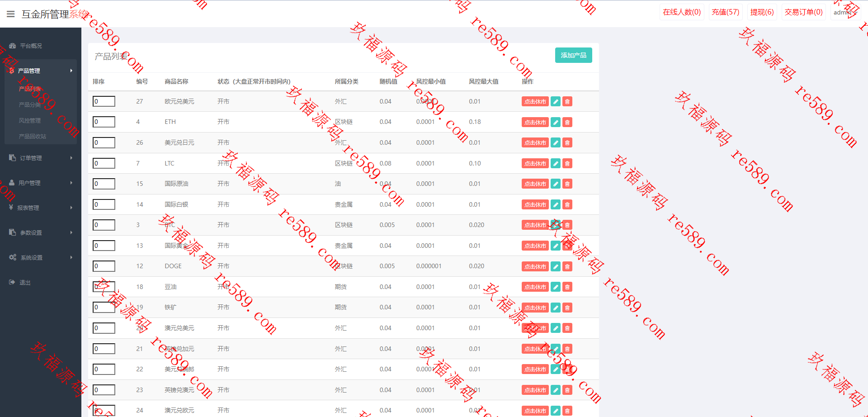Expand the 用户管理 menu arrow

(71, 183)
